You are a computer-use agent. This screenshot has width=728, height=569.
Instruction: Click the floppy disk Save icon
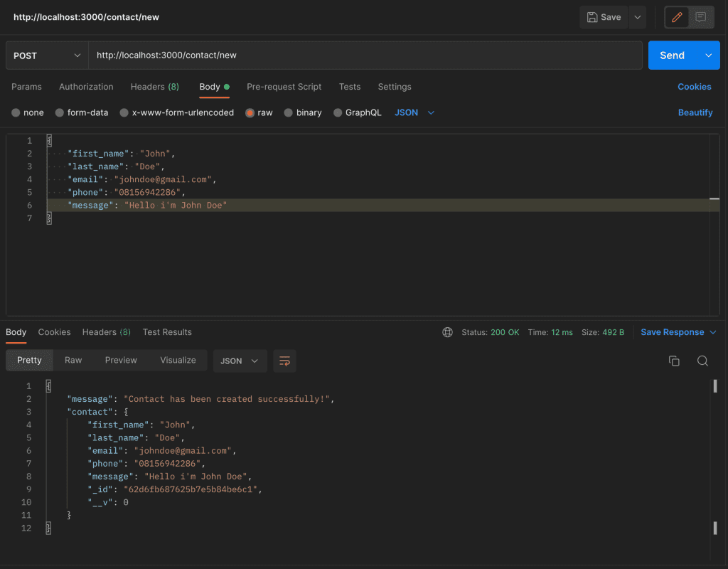pyautogui.click(x=591, y=17)
